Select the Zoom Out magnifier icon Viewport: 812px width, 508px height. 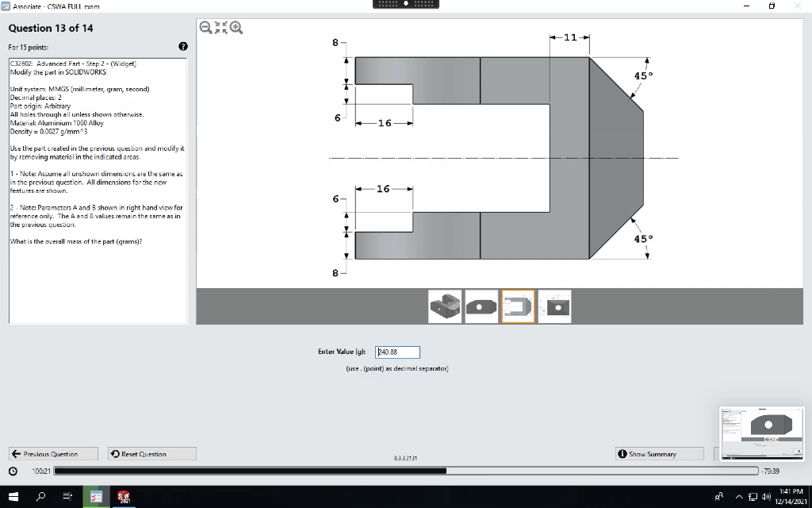click(x=206, y=27)
